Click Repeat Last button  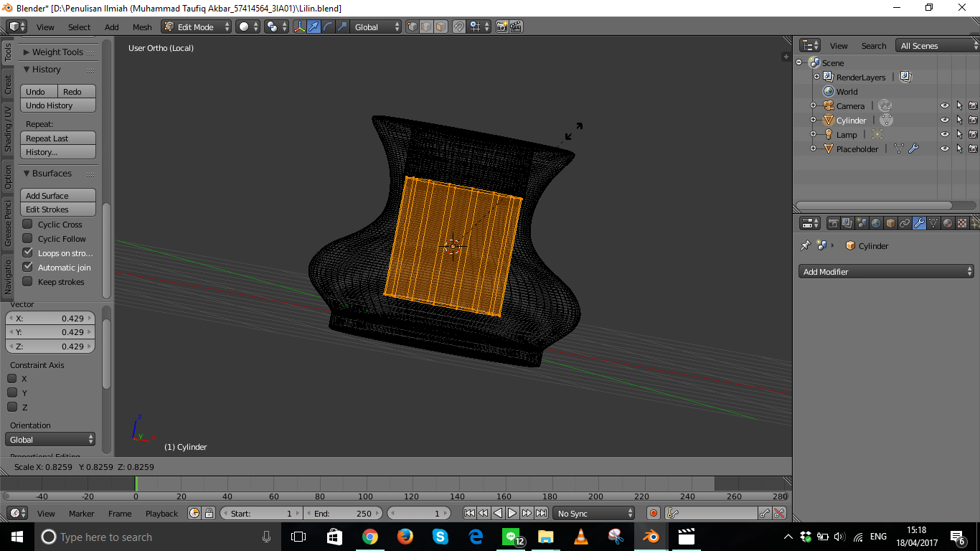pos(58,138)
